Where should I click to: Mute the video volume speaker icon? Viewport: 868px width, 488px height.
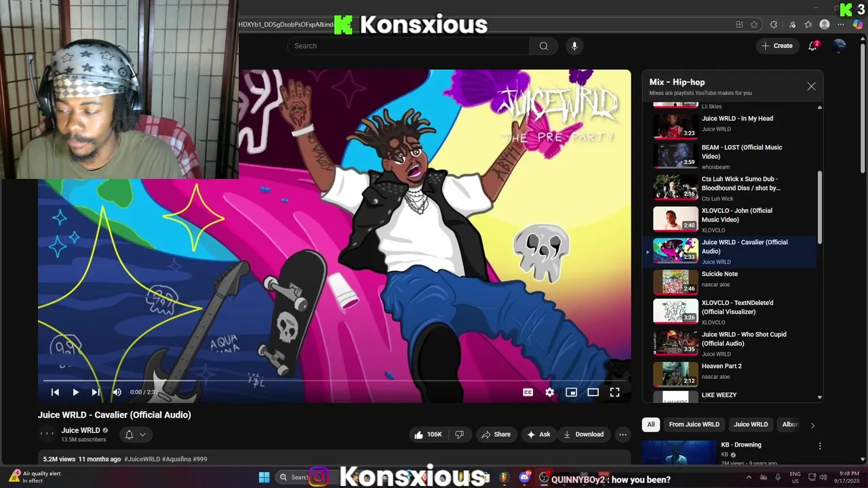(x=117, y=392)
